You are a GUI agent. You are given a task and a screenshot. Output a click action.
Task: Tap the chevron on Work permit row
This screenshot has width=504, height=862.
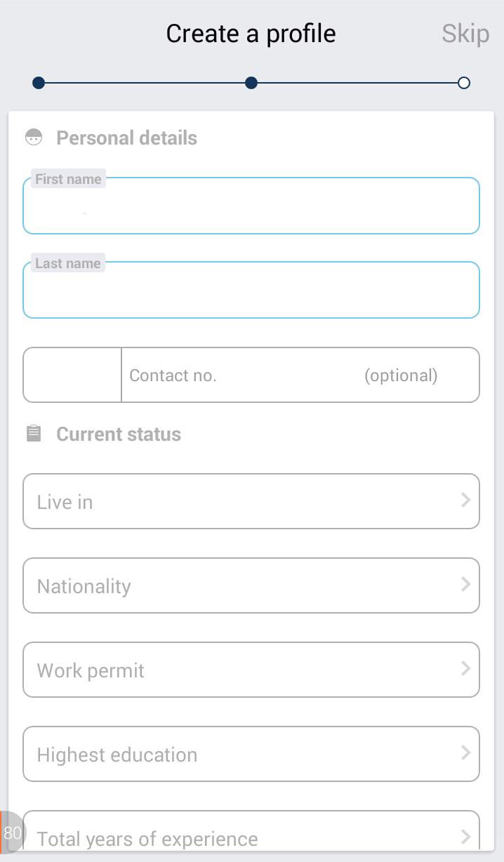point(465,669)
